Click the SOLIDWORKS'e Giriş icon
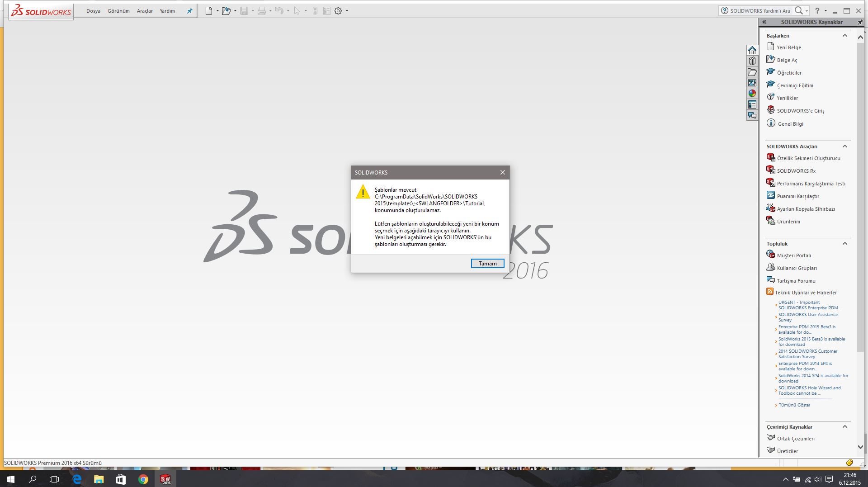Image resolution: width=868 pixels, height=487 pixels. click(x=771, y=109)
